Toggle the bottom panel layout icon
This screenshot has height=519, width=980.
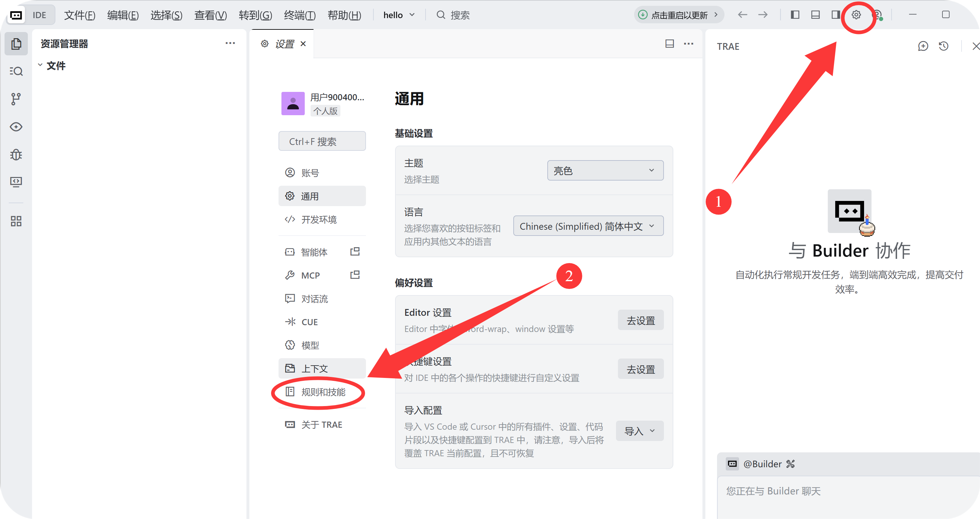[x=815, y=15]
